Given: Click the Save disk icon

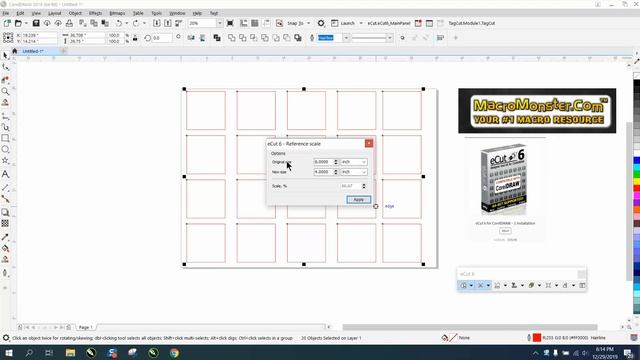Looking at the screenshot, I should (x=36, y=23).
